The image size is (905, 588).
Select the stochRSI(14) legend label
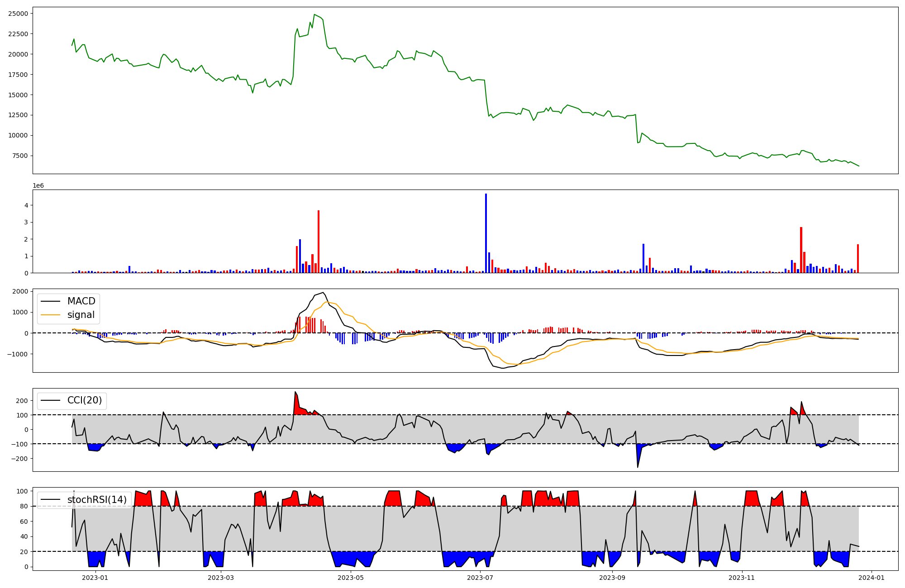pos(97,500)
